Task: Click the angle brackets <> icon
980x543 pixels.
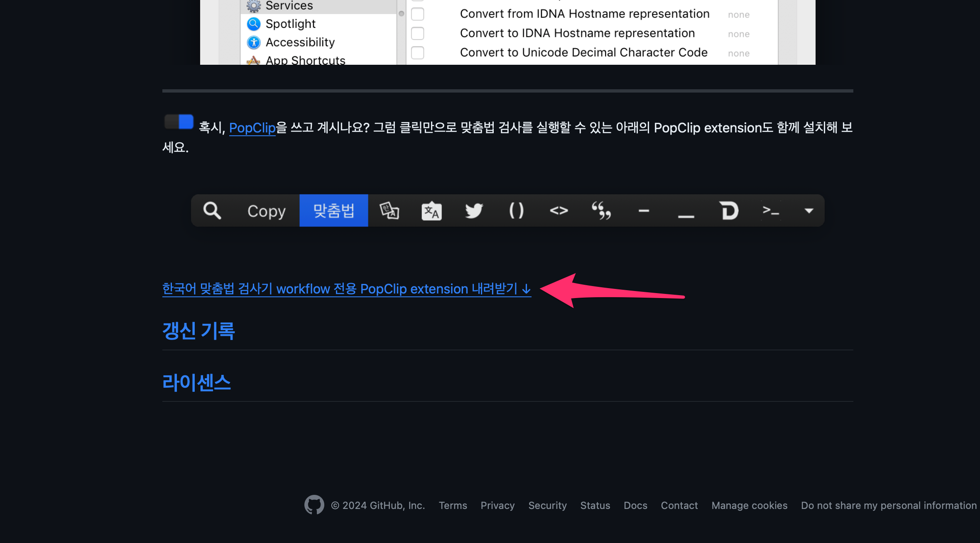Action: [559, 210]
